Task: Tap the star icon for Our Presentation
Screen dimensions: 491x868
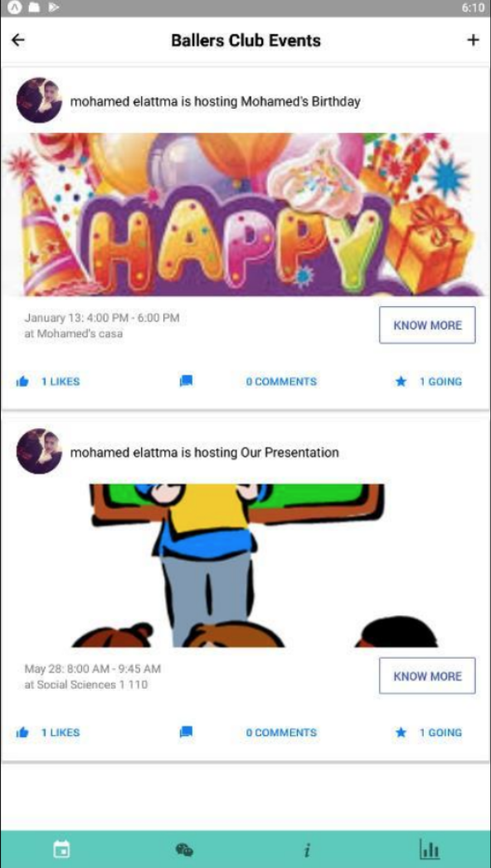Action: (401, 733)
